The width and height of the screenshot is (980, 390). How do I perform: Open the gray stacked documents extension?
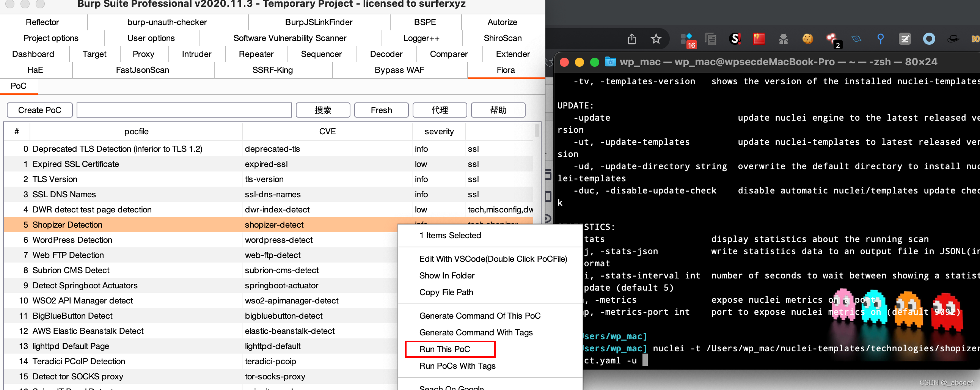710,39
